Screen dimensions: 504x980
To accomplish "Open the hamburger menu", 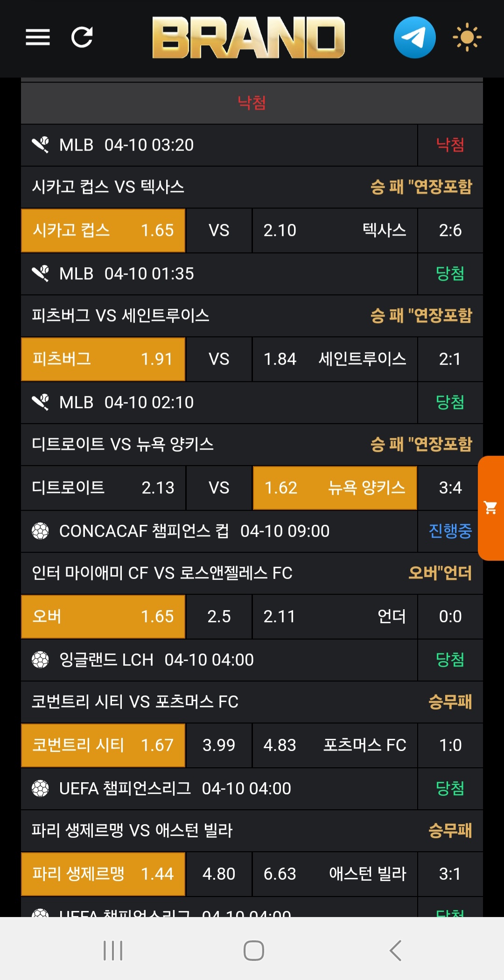I will pos(38,37).
